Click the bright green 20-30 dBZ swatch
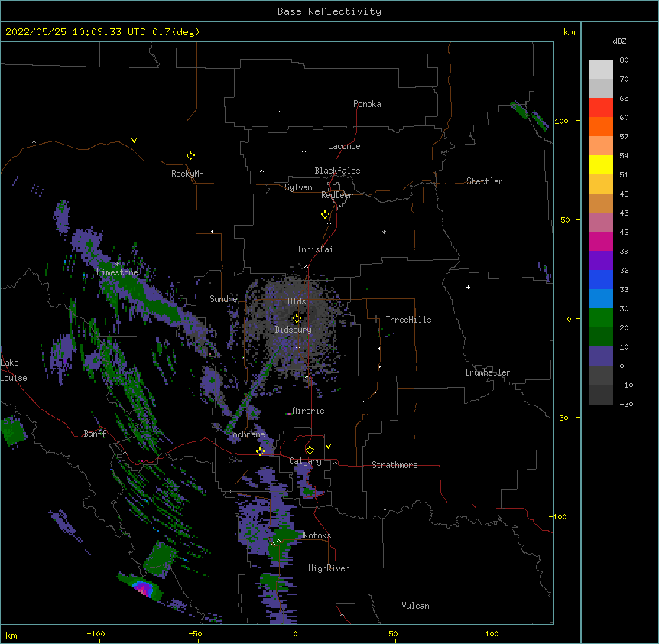 point(601,318)
